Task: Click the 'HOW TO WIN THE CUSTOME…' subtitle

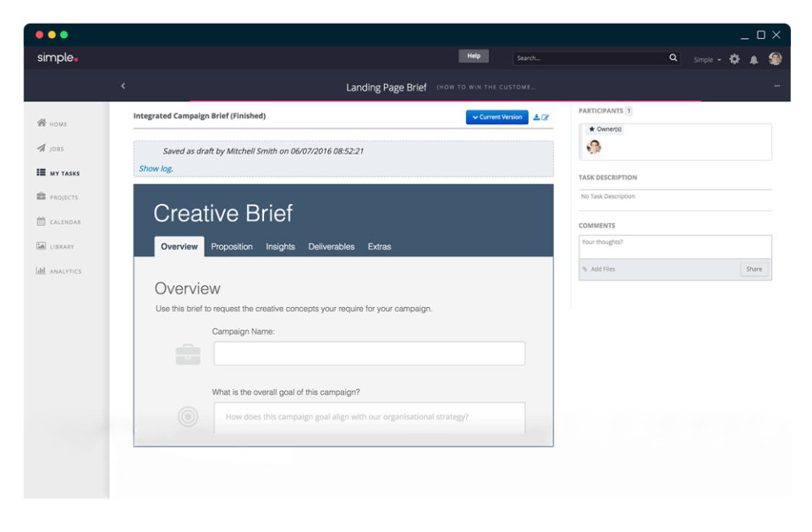Action: pyautogui.click(x=486, y=87)
